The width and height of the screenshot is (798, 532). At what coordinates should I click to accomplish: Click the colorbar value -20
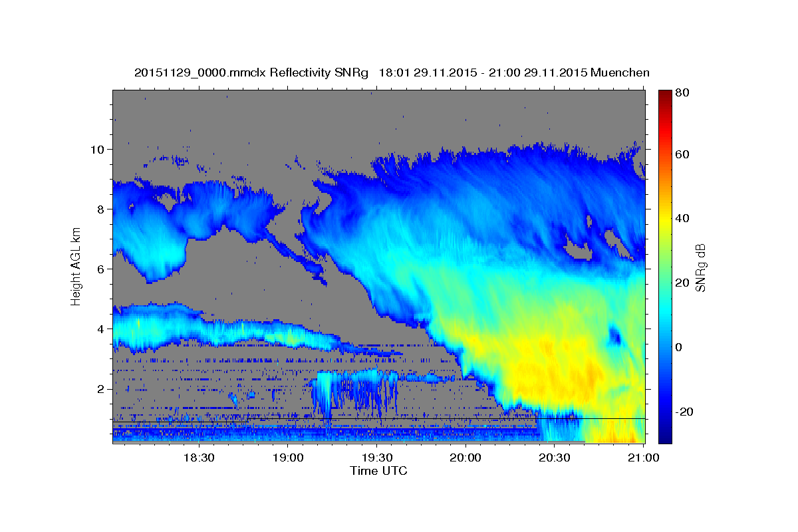683,412
